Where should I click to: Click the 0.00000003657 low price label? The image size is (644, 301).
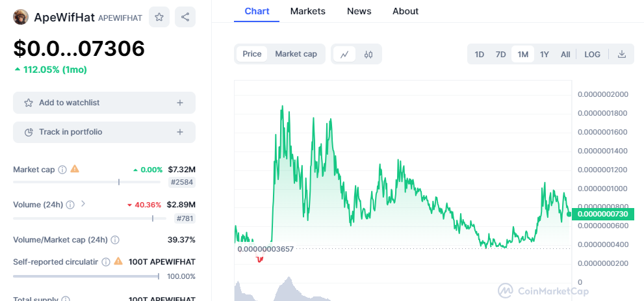tap(266, 249)
